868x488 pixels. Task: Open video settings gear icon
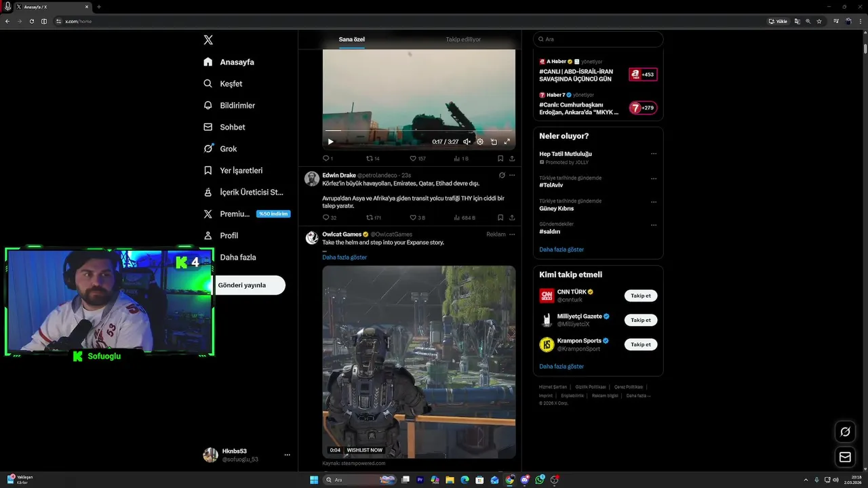tap(480, 142)
